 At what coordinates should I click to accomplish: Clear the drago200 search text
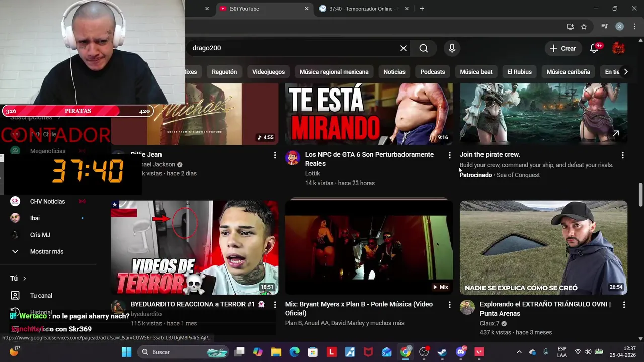pyautogui.click(x=403, y=48)
